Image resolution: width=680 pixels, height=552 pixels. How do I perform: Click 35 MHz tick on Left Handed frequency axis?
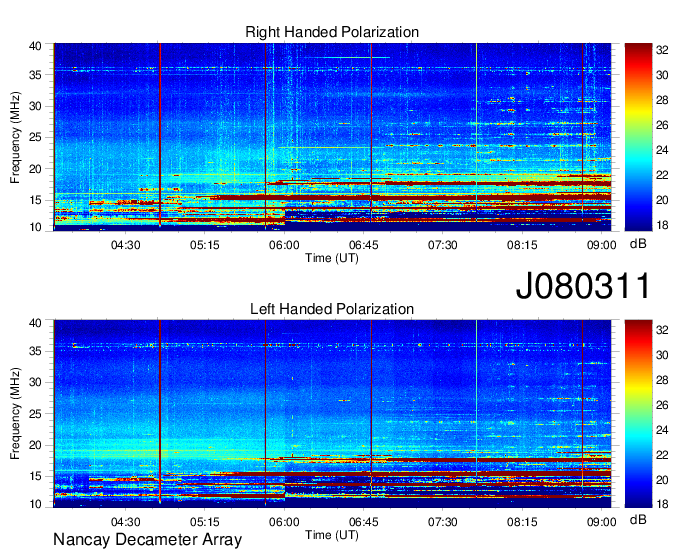click(35, 351)
